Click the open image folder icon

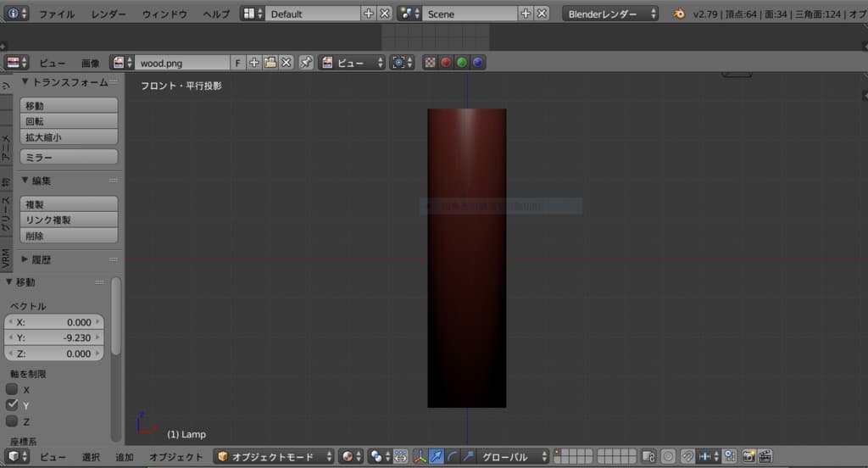(270, 63)
